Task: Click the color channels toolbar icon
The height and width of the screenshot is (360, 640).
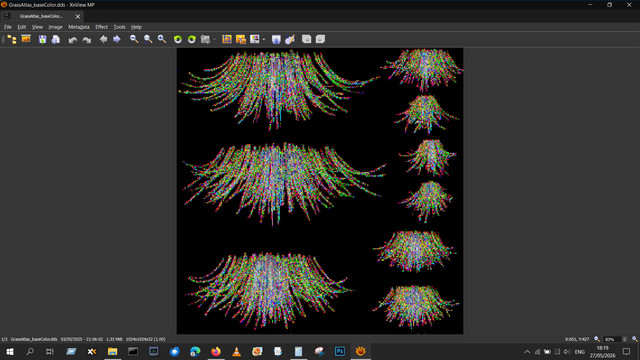Action: click(255, 39)
